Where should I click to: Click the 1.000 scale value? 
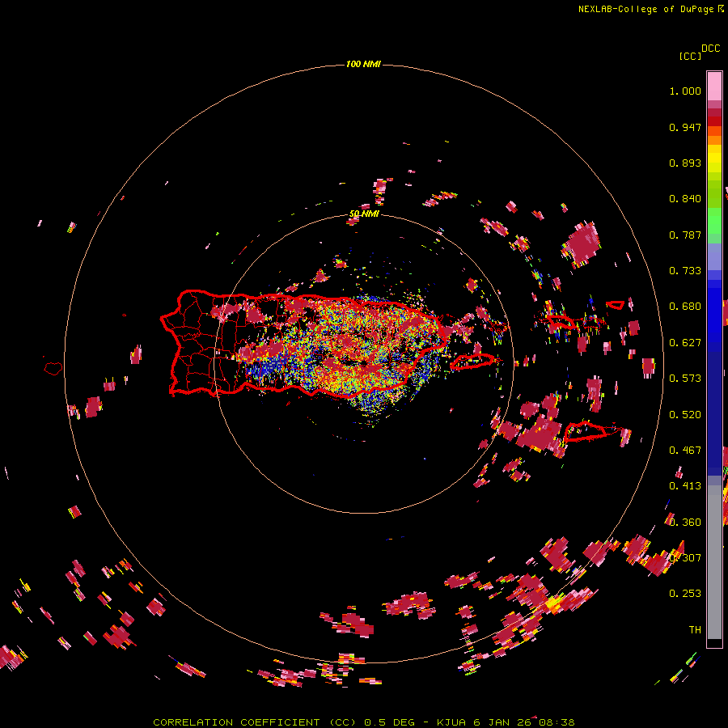685,91
